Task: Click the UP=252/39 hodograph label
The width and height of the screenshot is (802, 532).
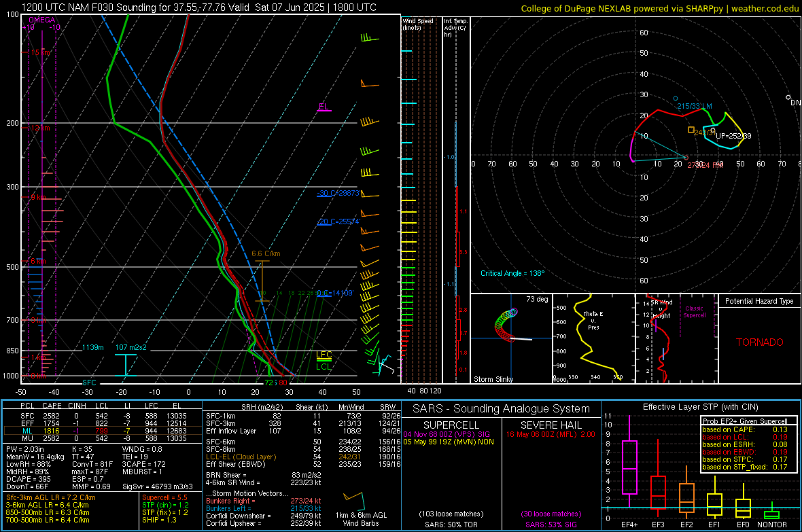Action: pos(733,136)
